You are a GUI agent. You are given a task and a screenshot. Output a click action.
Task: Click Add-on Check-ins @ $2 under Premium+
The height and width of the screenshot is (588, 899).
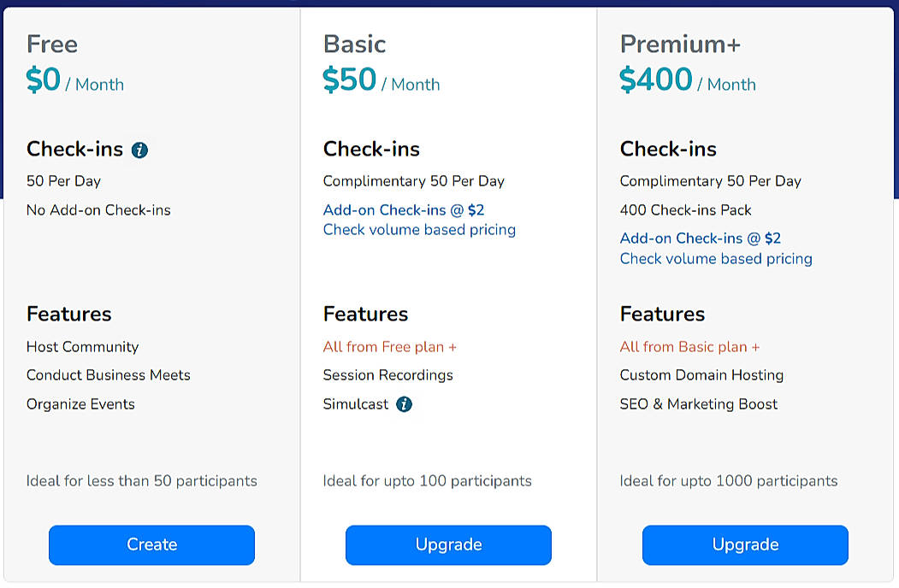click(700, 238)
